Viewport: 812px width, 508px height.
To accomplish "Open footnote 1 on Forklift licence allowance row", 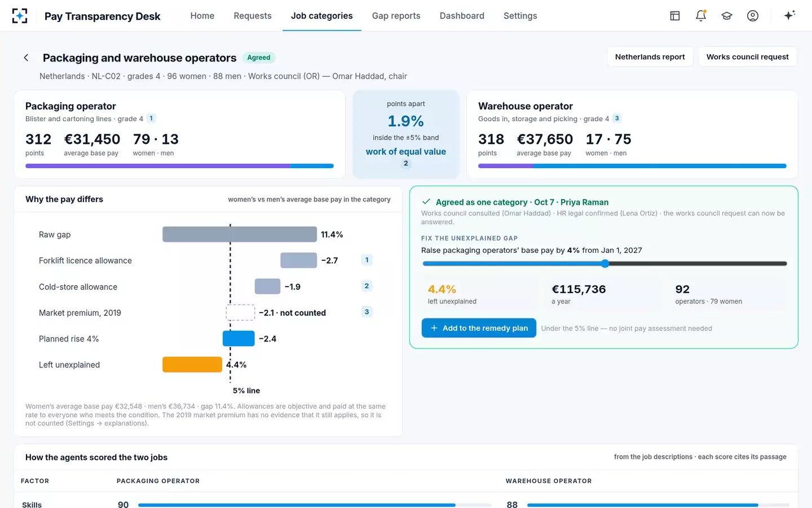I will click(x=367, y=260).
